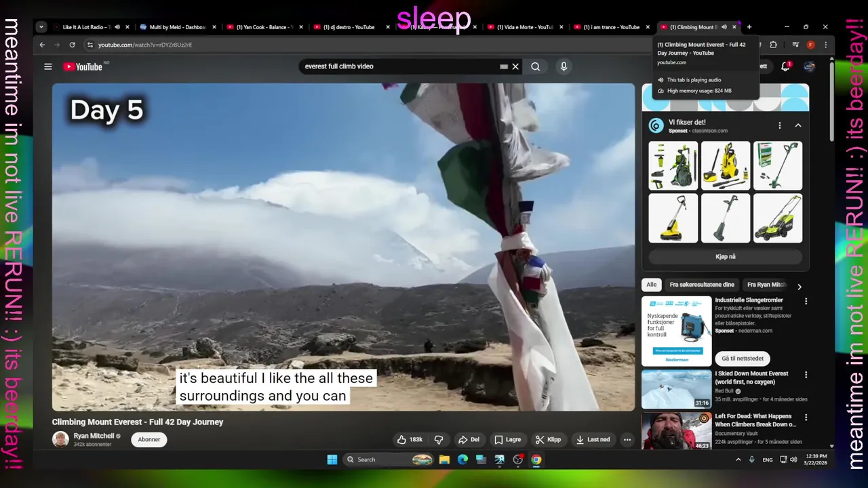This screenshot has height=488, width=868.
Task: Show hidden system tray icons
Action: click(x=738, y=460)
